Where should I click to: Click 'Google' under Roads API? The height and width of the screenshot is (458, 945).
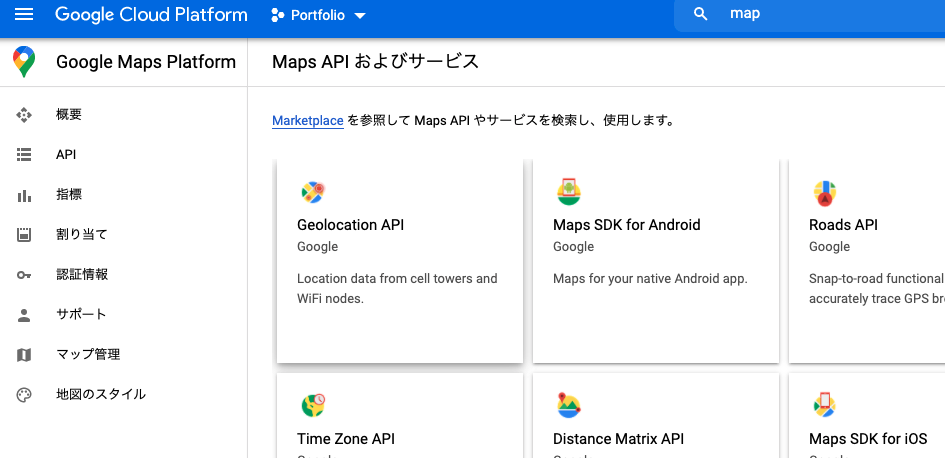point(829,246)
